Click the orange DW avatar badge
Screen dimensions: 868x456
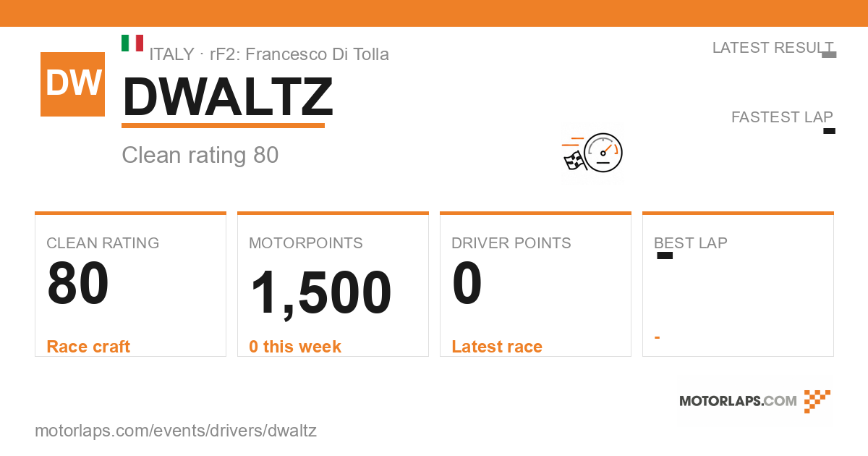[x=72, y=84]
